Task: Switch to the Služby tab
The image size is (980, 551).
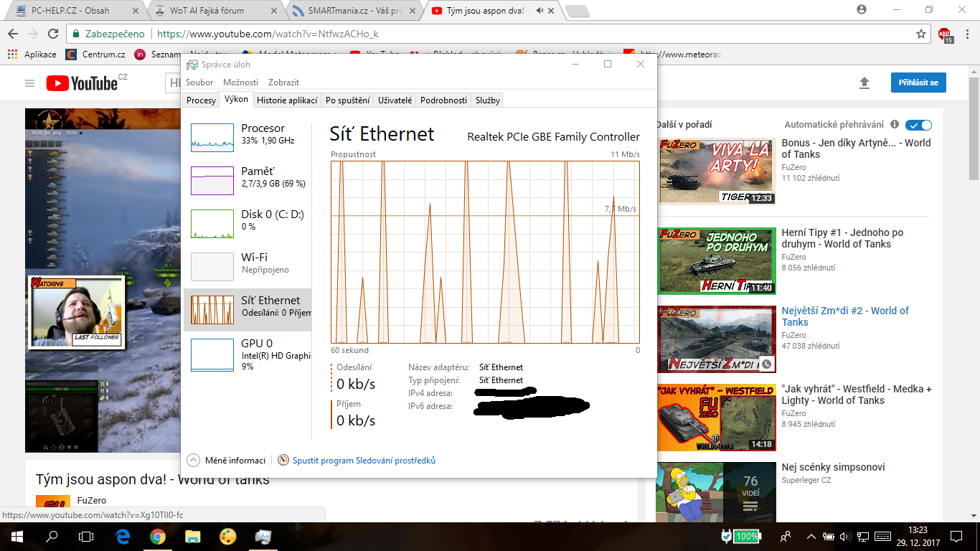Action: (488, 100)
